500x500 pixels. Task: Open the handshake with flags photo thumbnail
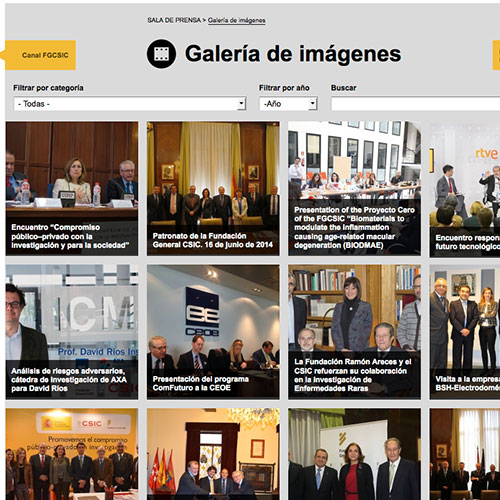[213, 454]
